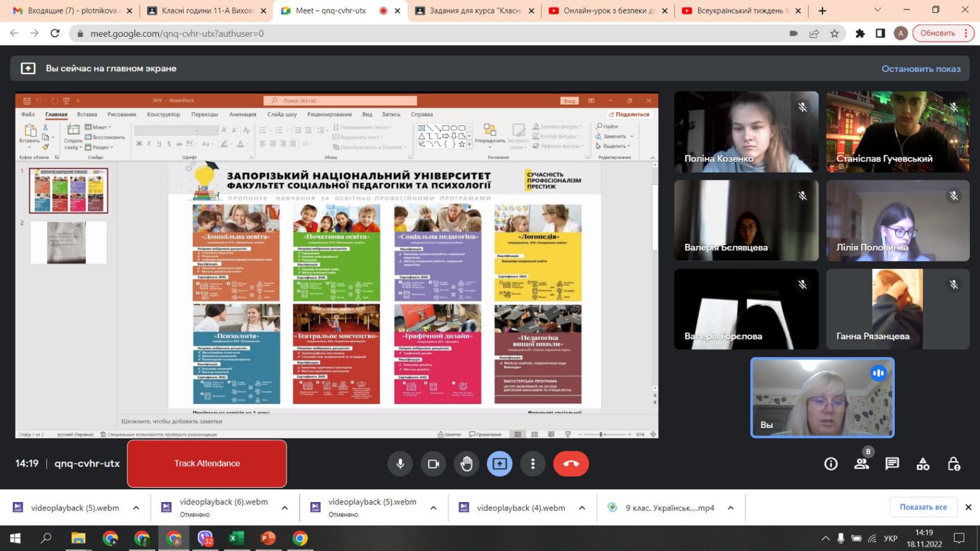980x551 pixels.
Task: Toggle the present screen button
Action: [x=500, y=464]
